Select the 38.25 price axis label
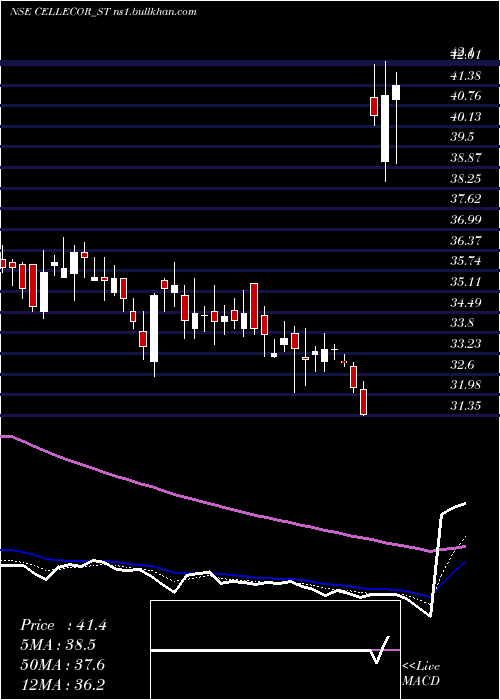This screenshot has height=700, width=500. [466, 179]
